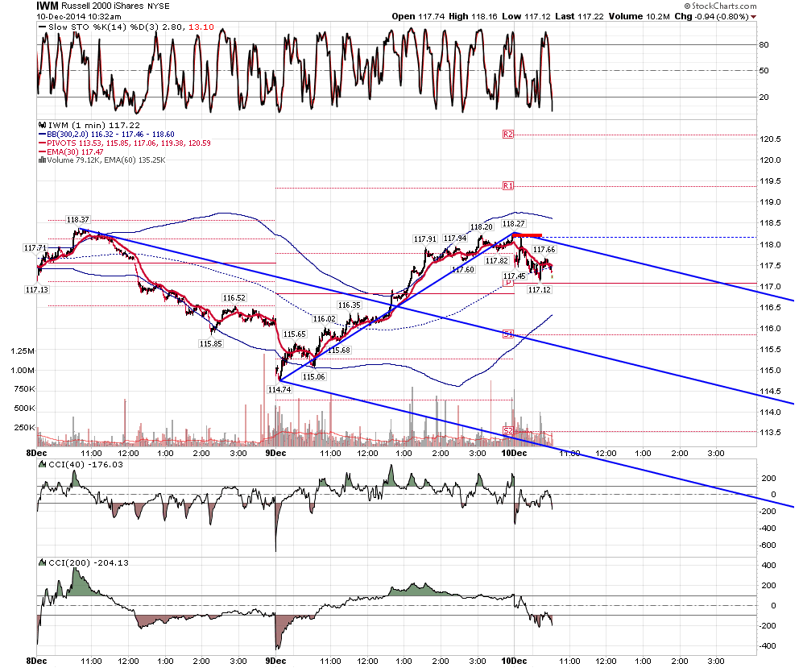Select the R1 pivot marker
Image resolution: width=803 pixels, height=672 pixels.
(507, 186)
